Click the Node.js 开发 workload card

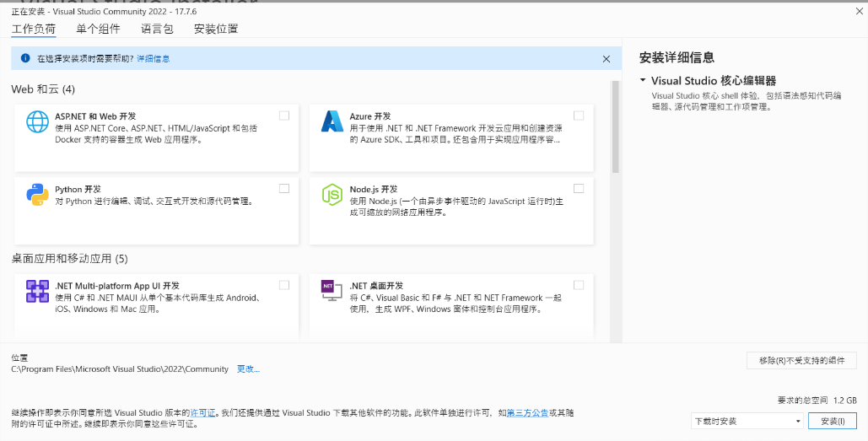click(x=451, y=211)
